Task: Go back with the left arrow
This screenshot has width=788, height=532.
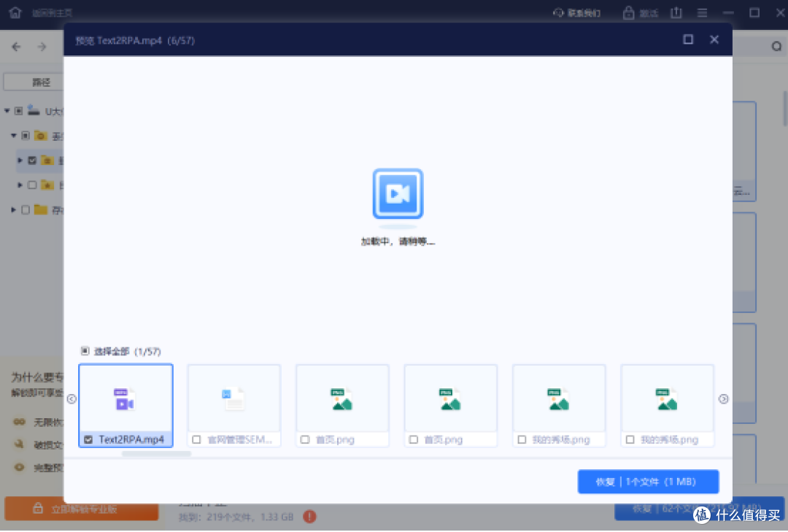Action: click(16, 47)
